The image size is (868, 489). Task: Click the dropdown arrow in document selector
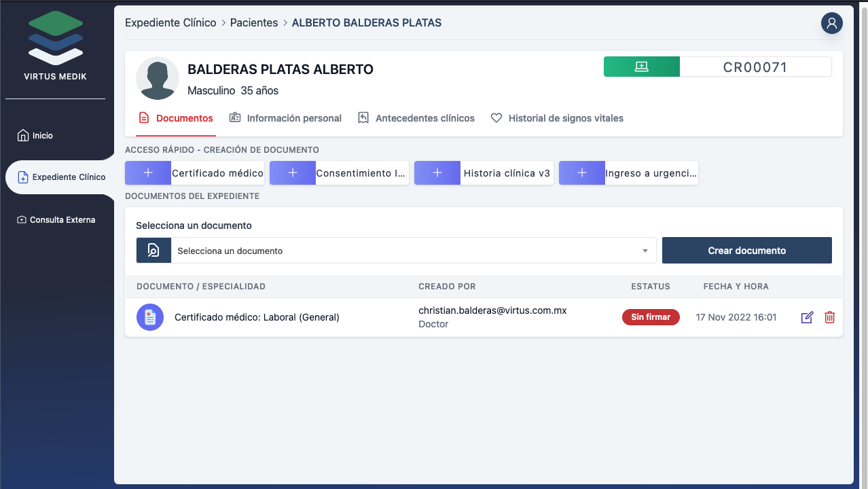pos(645,251)
